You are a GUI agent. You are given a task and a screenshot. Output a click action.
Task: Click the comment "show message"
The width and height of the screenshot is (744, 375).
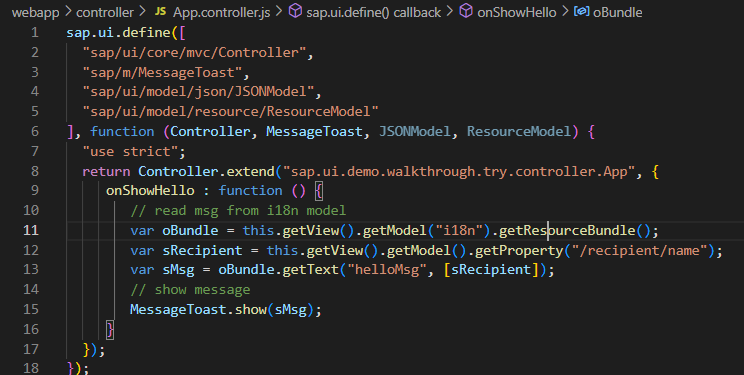190,290
